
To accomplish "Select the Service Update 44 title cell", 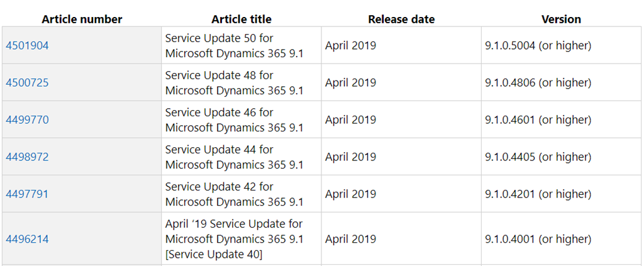I will coord(241,157).
